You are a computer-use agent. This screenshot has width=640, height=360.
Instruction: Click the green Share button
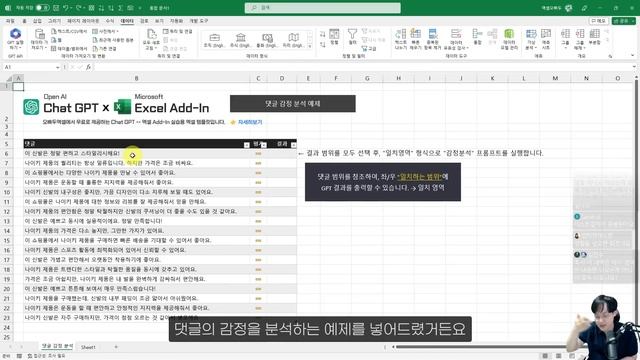(623, 21)
